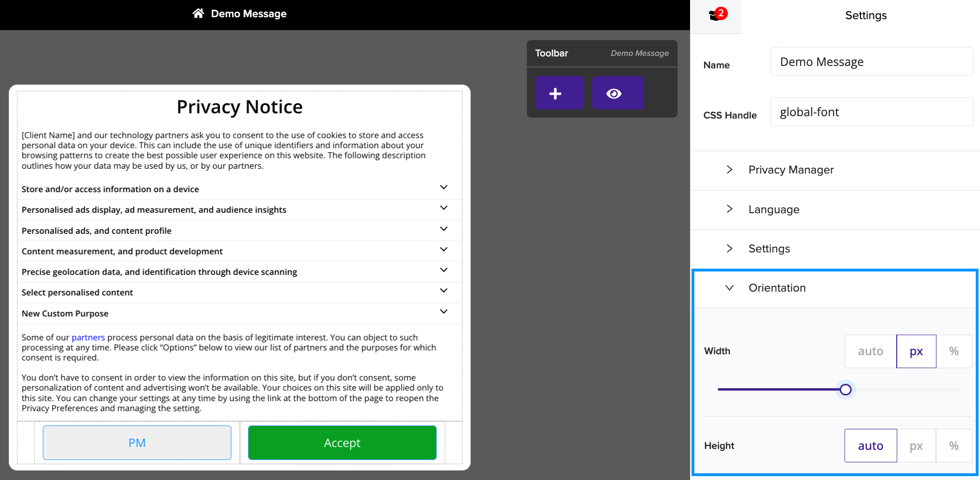Image resolution: width=980 pixels, height=480 pixels.
Task: Set Height unit to px
Action: coord(916,446)
